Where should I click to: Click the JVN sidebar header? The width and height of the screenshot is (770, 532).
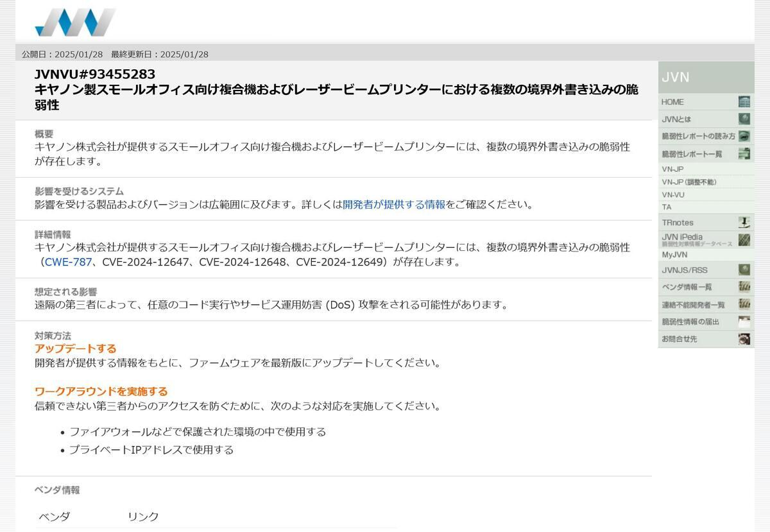tap(706, 78)
